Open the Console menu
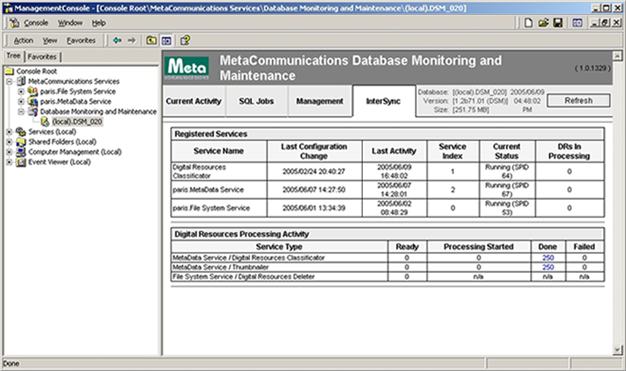Viewport: 626px width, 371px height. 36,23
